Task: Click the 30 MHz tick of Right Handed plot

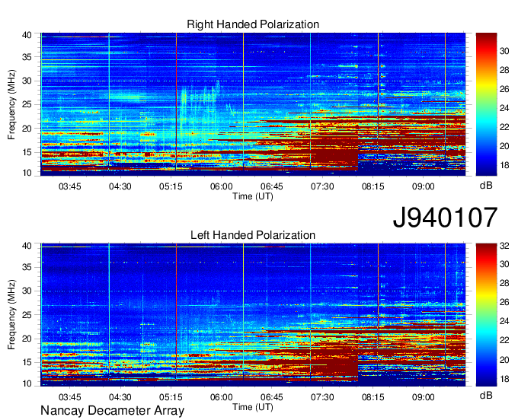Action: point(27,81)
